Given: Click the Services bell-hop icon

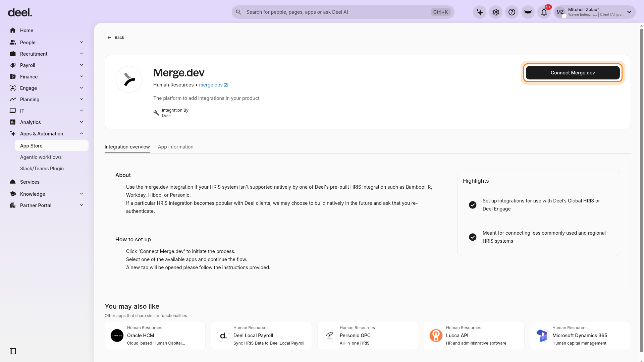Looking at the screenshot, I should tap(13, 182).
